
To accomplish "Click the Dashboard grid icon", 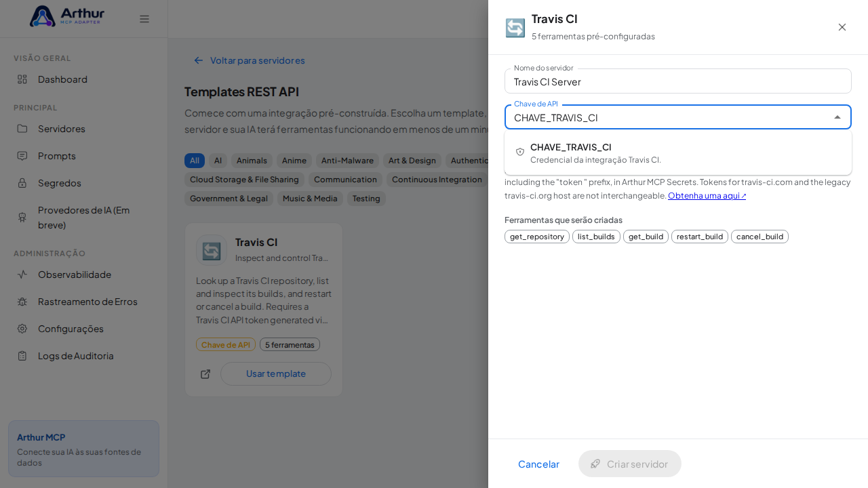I will pyautogui.click(x=22, y=79).
